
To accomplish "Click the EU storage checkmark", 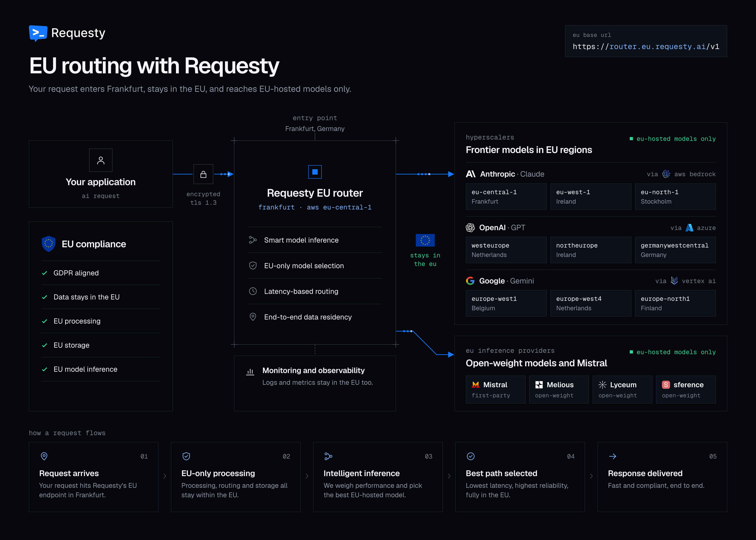I will point(45,345).
